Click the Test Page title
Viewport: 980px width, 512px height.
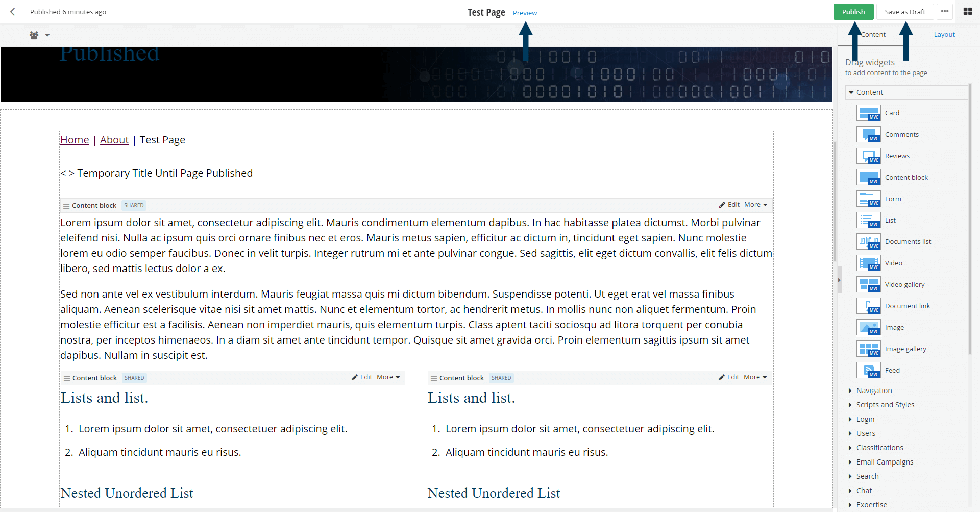tap(486, 12)
